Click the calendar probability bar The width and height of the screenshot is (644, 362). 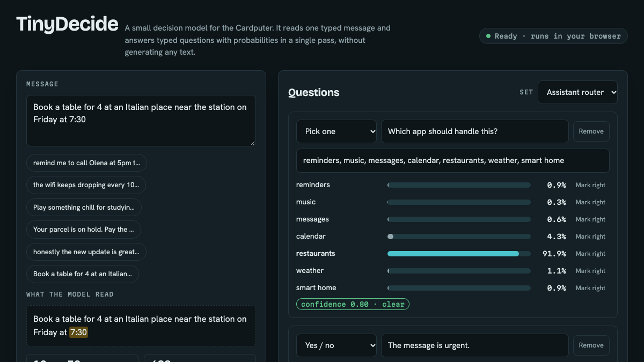pyautogui.click(x=459, y=237)
